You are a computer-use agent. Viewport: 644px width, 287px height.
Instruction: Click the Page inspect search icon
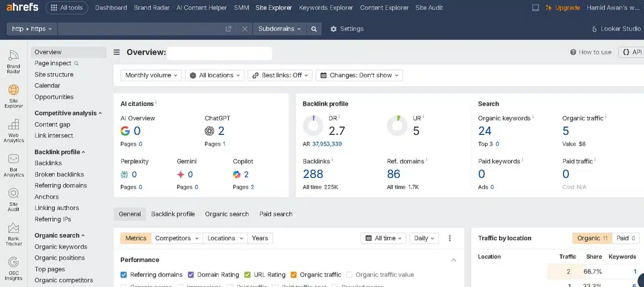[76, 63]
